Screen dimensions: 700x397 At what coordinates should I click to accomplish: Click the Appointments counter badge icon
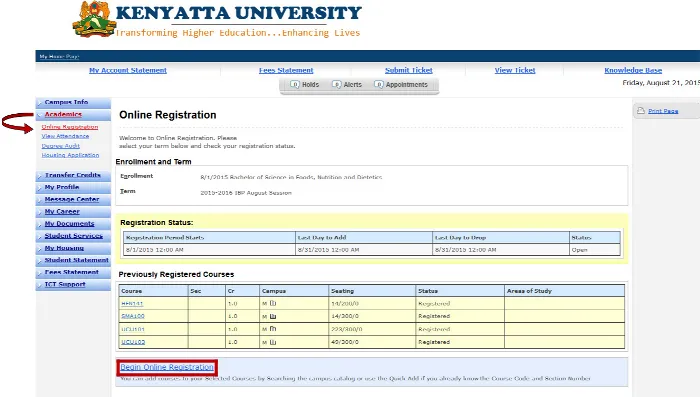tap(379, 84)
